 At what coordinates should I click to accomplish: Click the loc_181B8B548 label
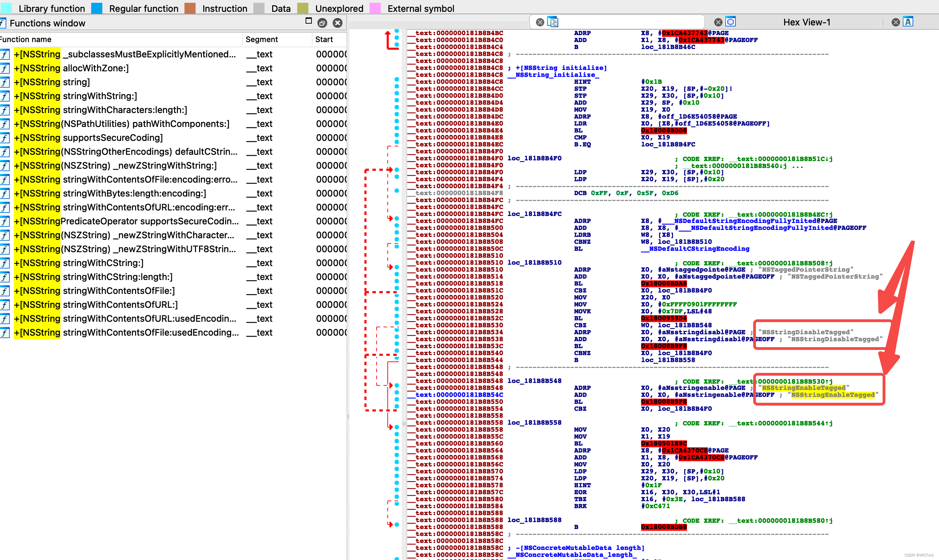click(x=534, y=381)
